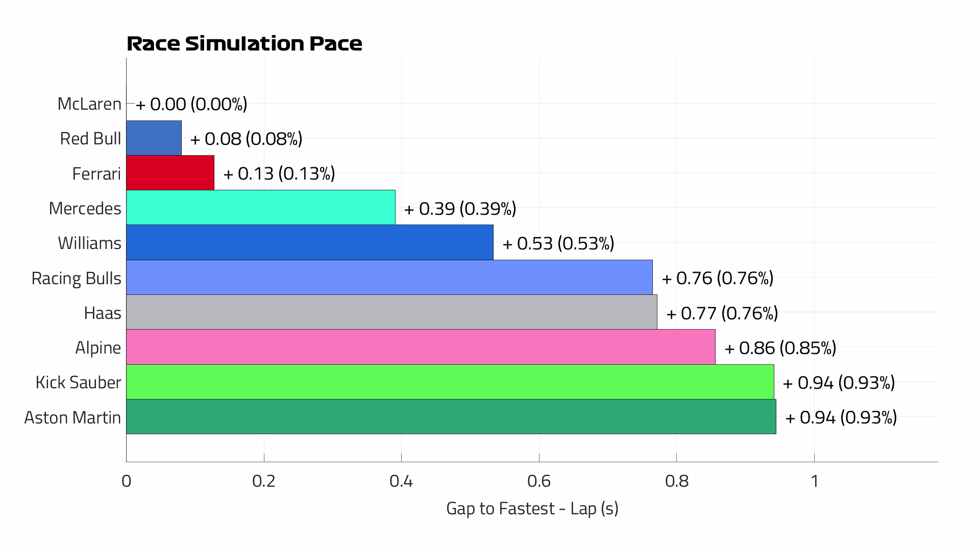The height and width of the screenshot is (551, 980).
Task: Click the 0.6 x-axis tick label
Action: coord(539,481)
